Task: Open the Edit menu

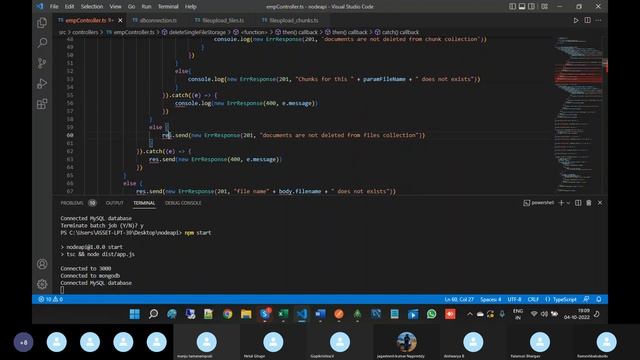Action: click(69, 7)
